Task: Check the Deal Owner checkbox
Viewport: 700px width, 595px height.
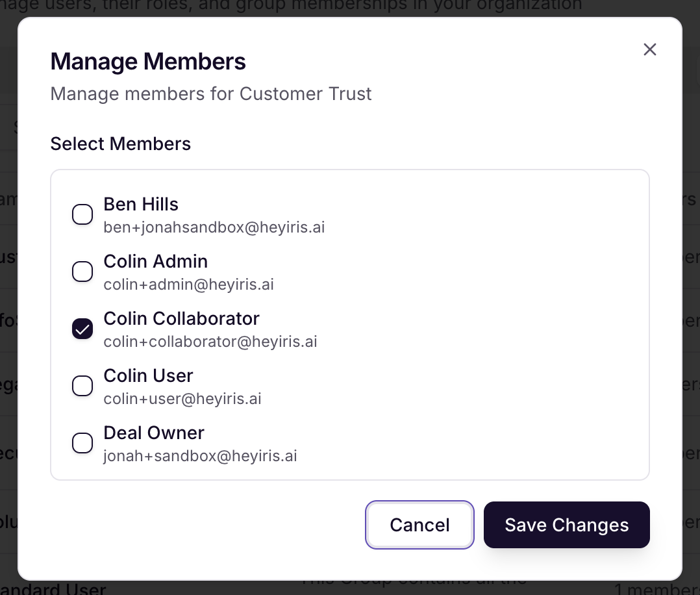Action: [82, 443]
